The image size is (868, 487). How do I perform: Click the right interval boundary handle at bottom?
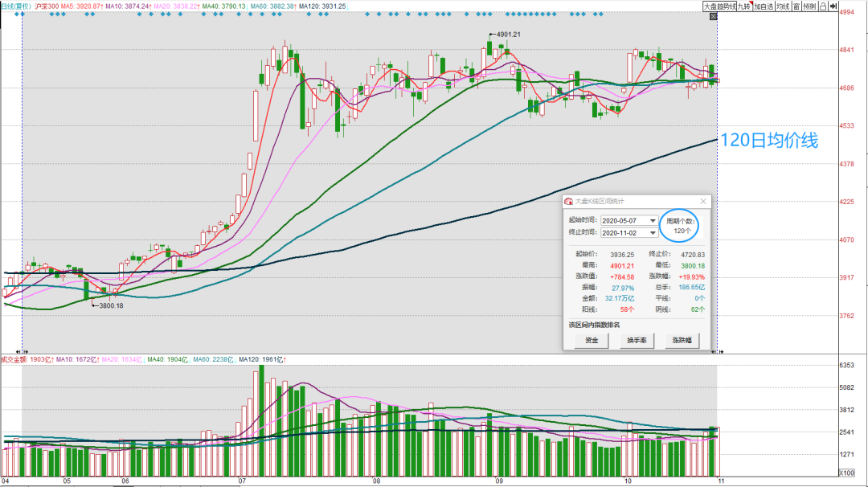tap(718, 351)
